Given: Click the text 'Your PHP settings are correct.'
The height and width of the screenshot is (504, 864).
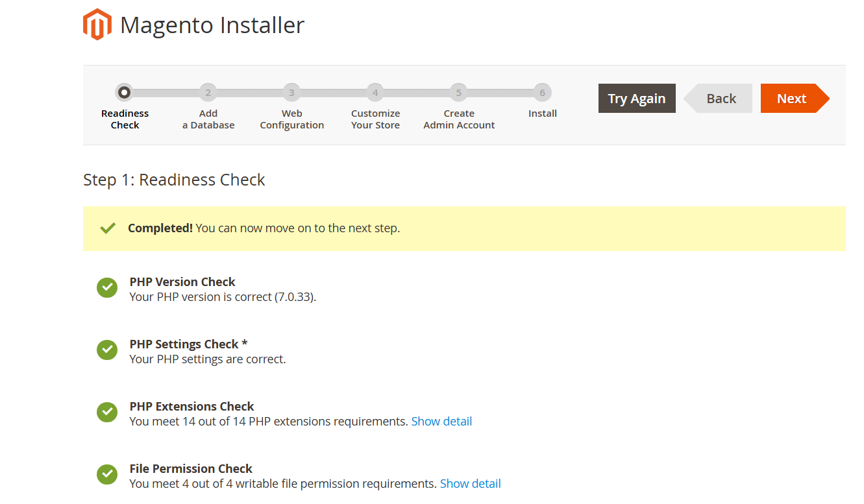Looking at the screenshot, I should coord(208,359).
